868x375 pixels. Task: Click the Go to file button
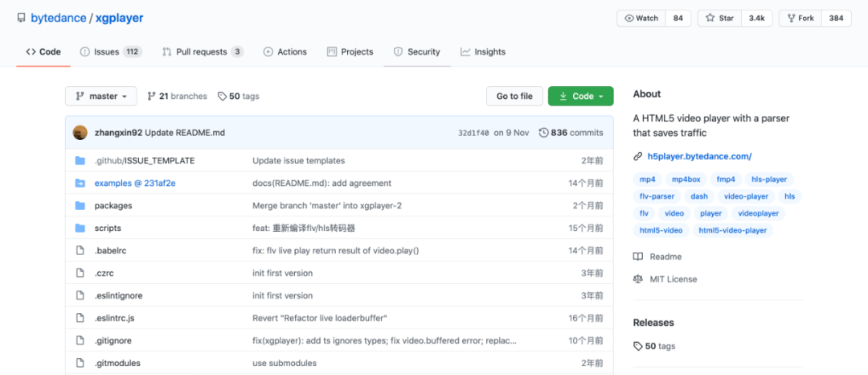(x=515, y=97)
